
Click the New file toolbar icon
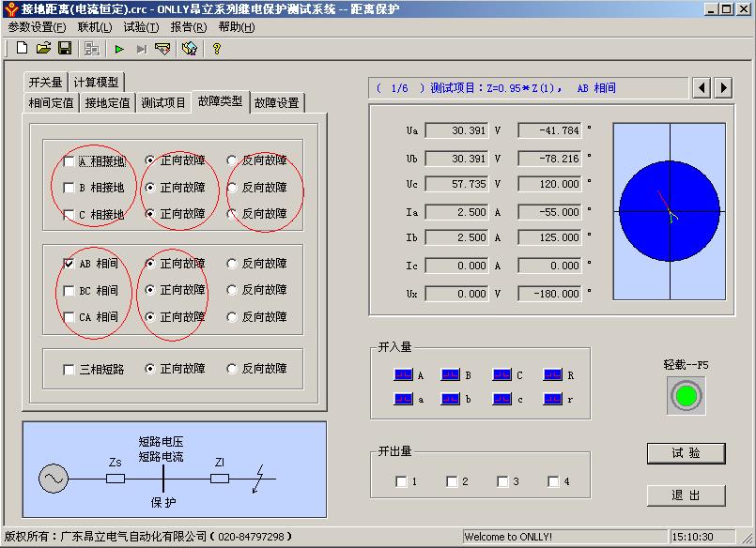tap(22, 48)
